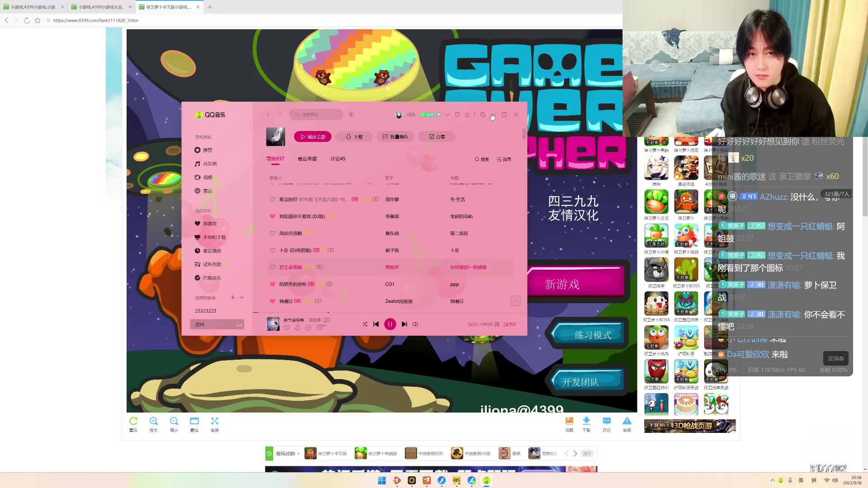Unlike the song 给陌生的你听
The width and height of the screenshot is (868, 488).
pos(273,284)
